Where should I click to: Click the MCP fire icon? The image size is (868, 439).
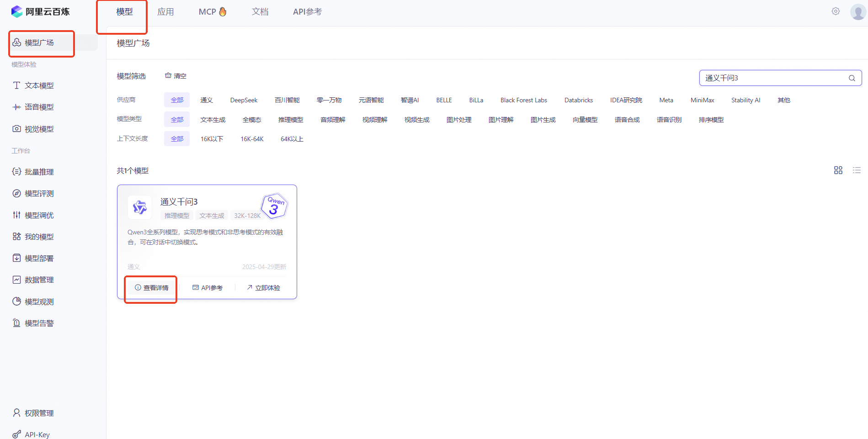click(x=223, y=11)
